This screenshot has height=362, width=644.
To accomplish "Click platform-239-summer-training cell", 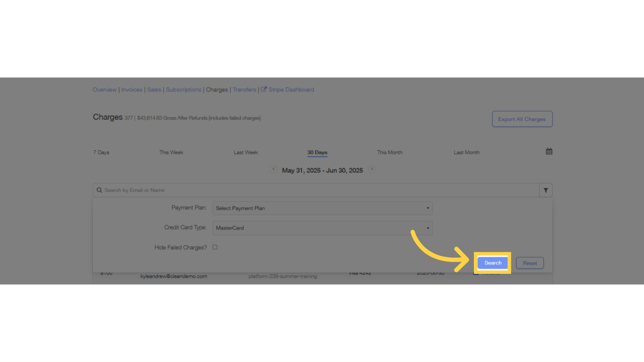I will click(x=283, y=277).
